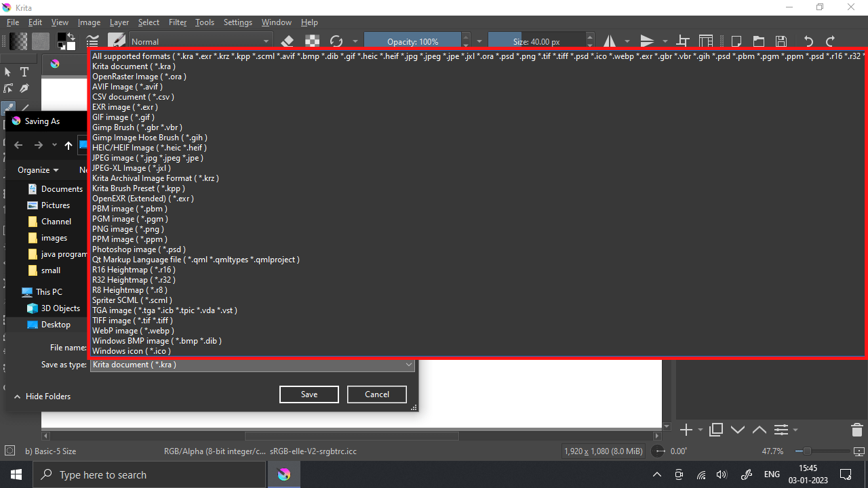The image size is (868, 488).
Task: Click the zoom slider in status bar
Action: pyautogui.click(x=821, y=451)
